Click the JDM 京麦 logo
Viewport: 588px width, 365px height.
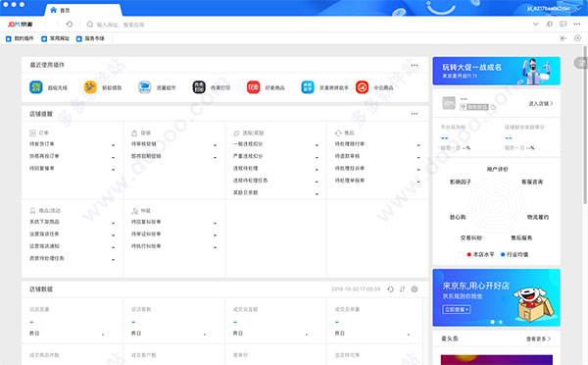[21, 25]
